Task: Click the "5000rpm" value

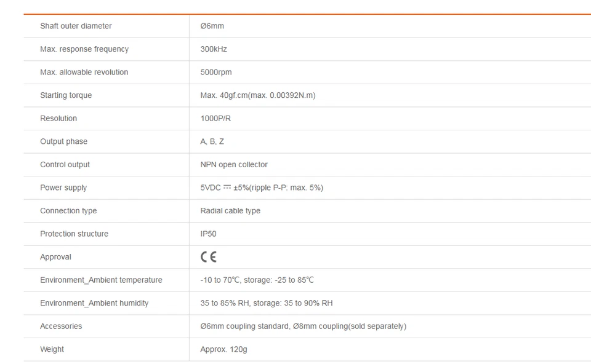Action: (216, 72)
